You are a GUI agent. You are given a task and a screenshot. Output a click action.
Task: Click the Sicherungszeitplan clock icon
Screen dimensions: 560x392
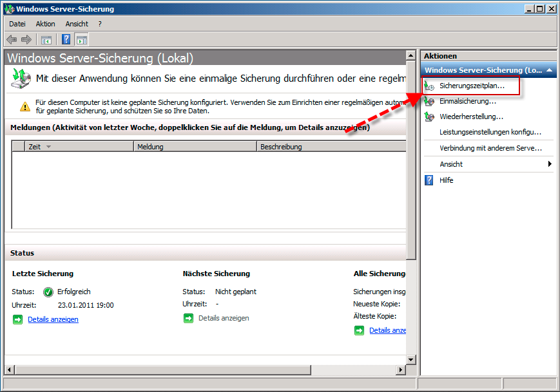click(429, 86)
